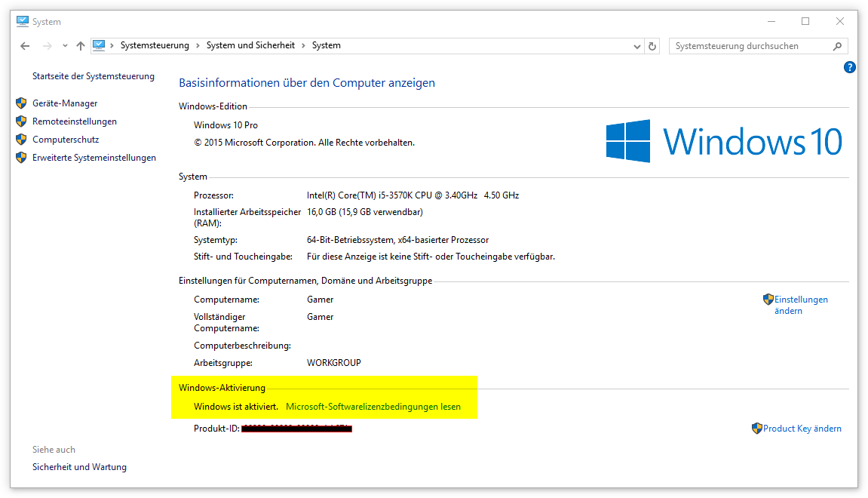Click the Windows 10 logo
Screen dimensions: 868x498
pos(724,140)
